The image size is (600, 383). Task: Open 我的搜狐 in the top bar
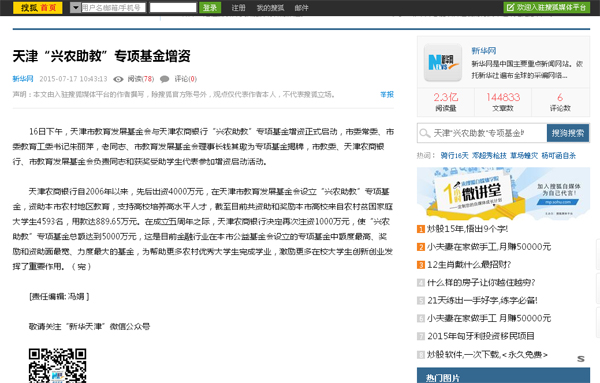(x=270, y=8)
